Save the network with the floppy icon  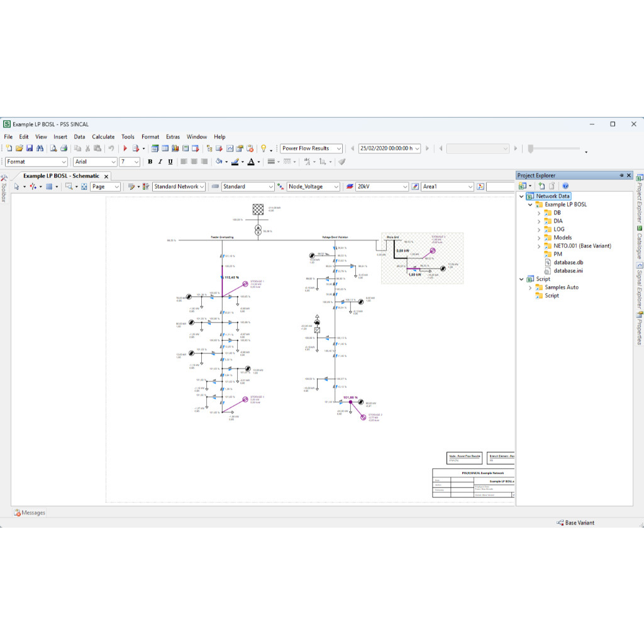[30, 148]
